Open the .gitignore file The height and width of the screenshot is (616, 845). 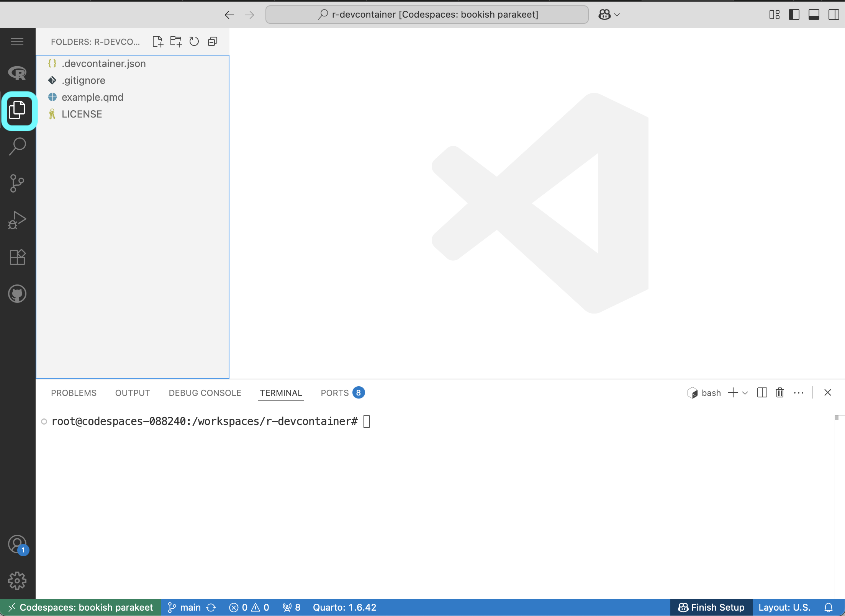tap(133, 80)
